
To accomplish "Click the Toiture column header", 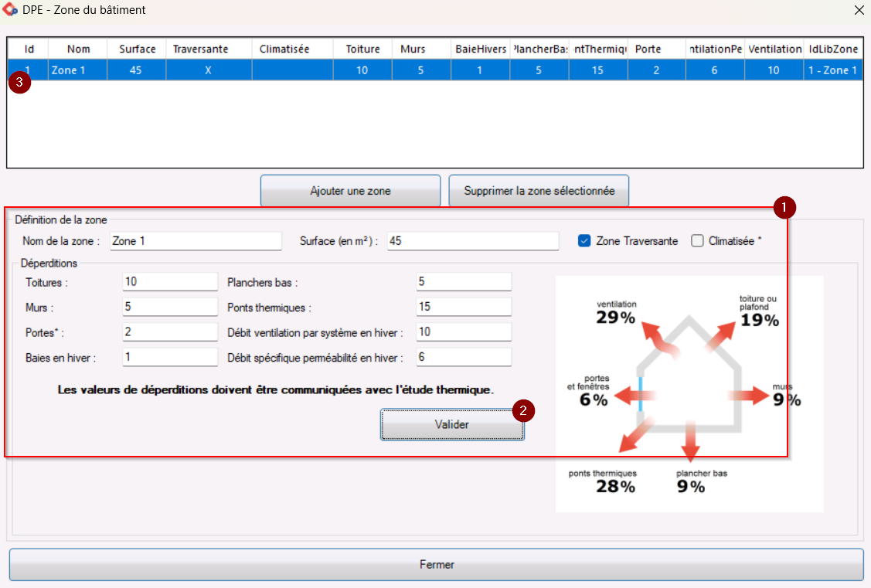I will [362, 49].
